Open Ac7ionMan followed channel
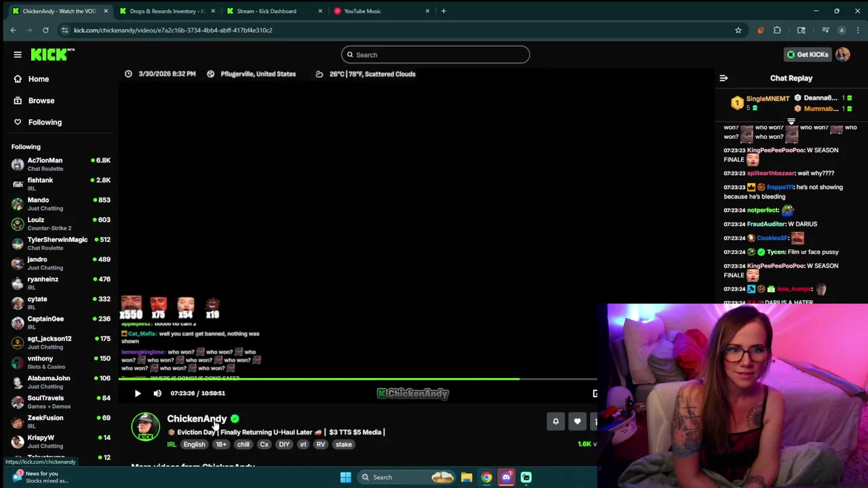 (x=61, y=164)
